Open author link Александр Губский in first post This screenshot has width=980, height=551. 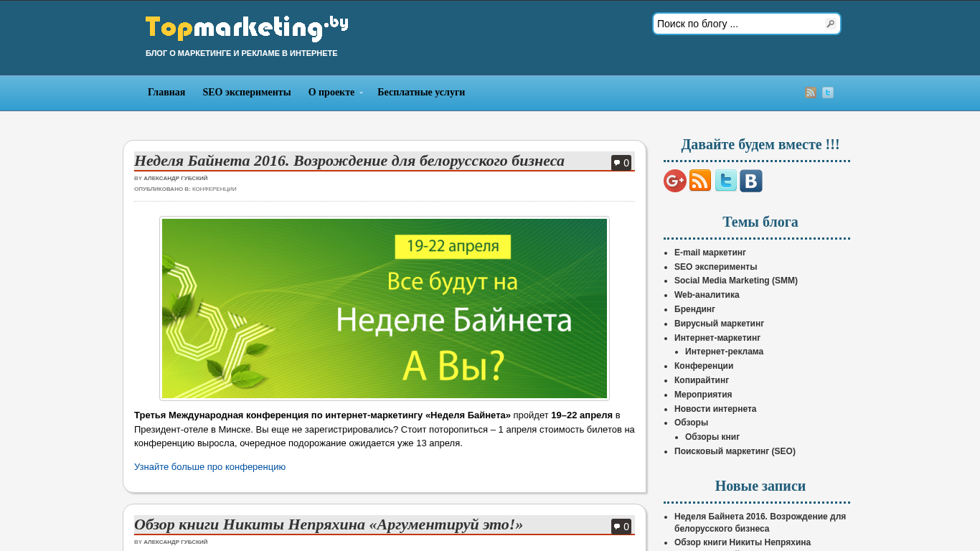click(x=176, y=178)
